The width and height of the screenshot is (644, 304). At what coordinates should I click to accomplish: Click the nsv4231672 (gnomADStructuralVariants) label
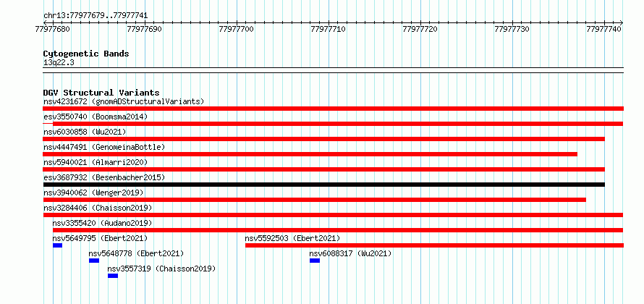pyautogui.click(x=124, y=101)
